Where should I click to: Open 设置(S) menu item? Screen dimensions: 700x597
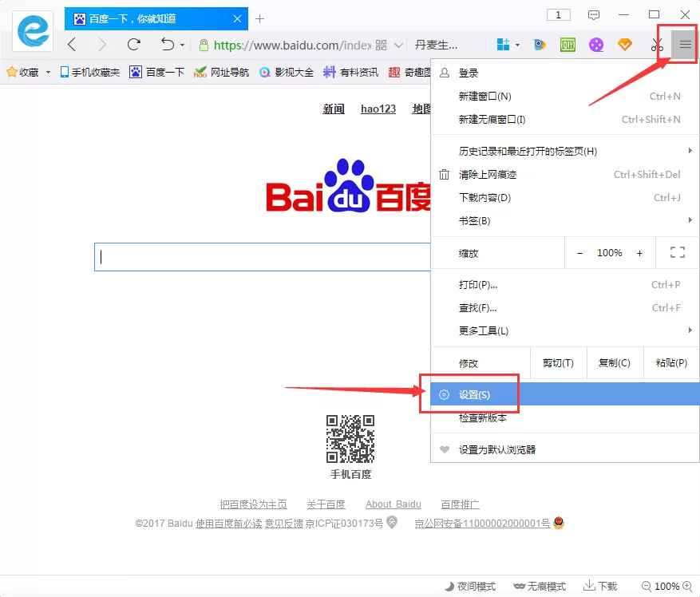pyautogui.click(x=564, y=394)
